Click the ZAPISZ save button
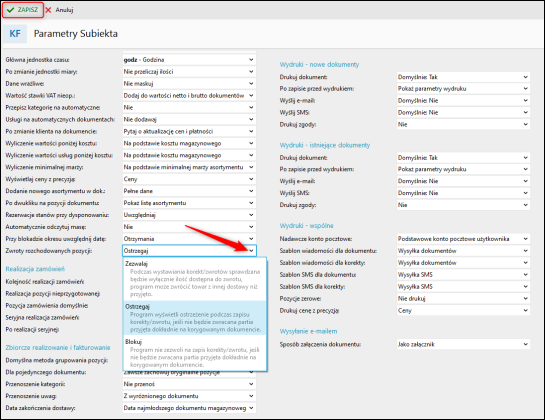 tap(23, 10)
